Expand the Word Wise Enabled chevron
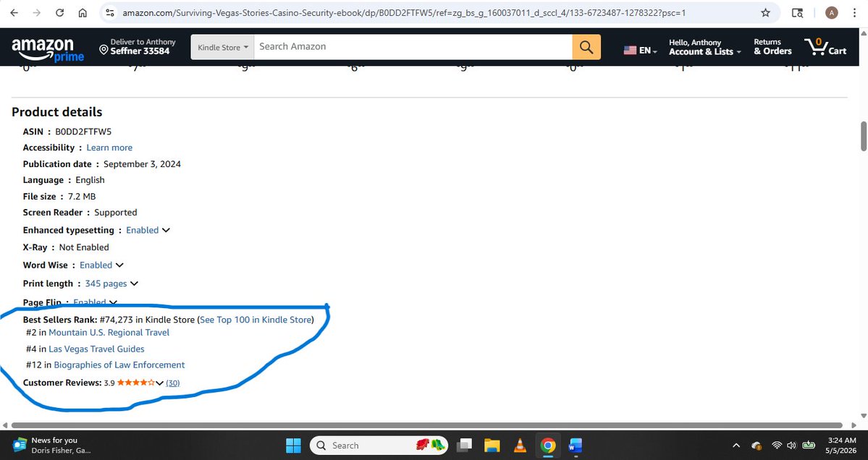The image size is (868, 460). pyautogui.click(x=119, y=265)
